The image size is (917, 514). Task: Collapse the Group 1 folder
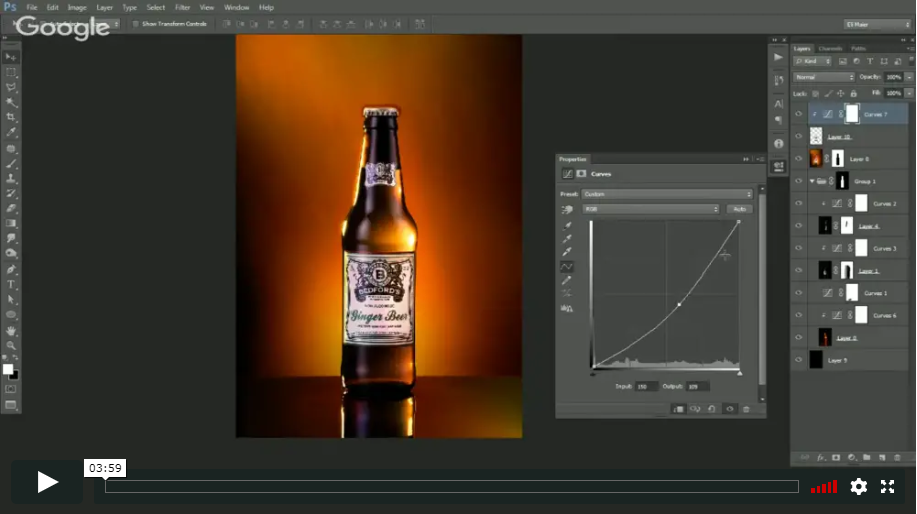click(x=812, y=181)
